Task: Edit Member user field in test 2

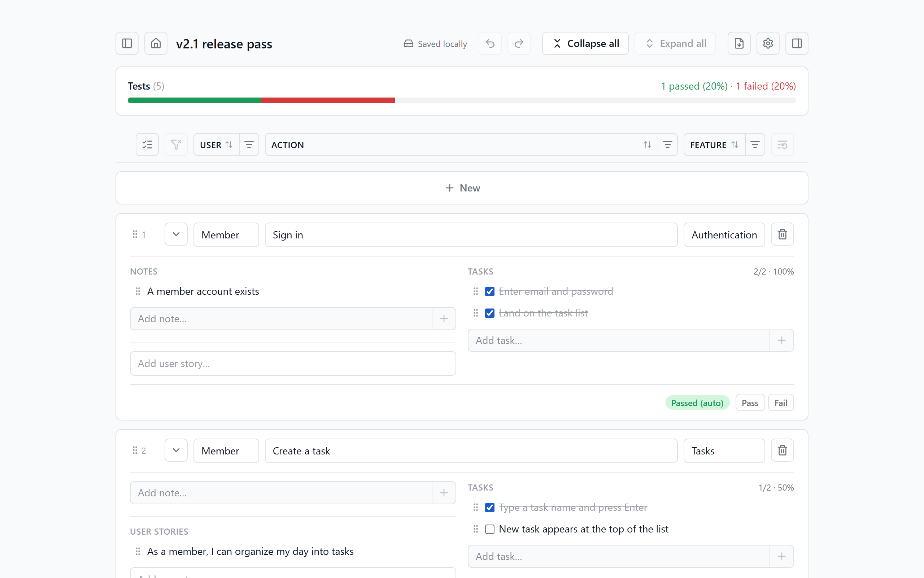Action: tap(226, 451)
